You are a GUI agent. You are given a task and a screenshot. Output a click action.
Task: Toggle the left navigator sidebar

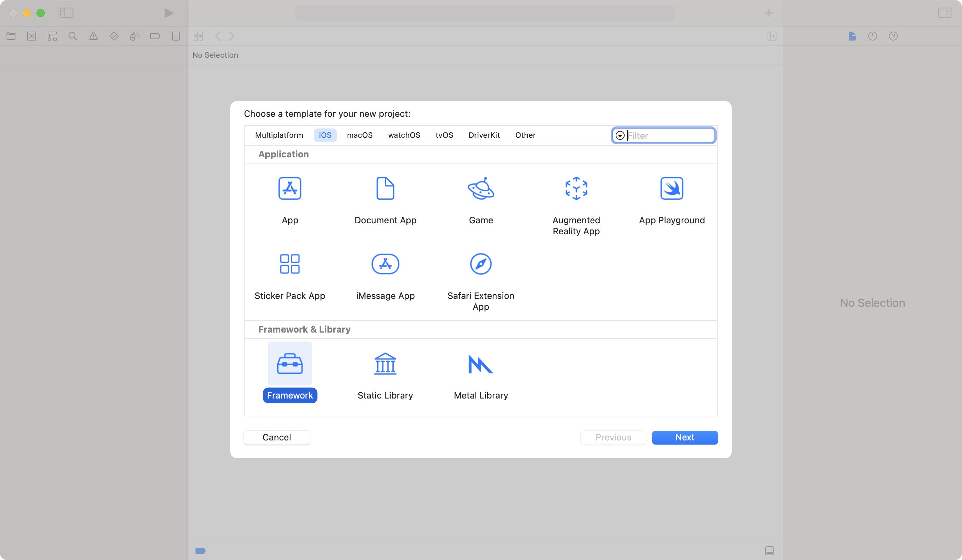pyautogui.click(x=67, y=13)
